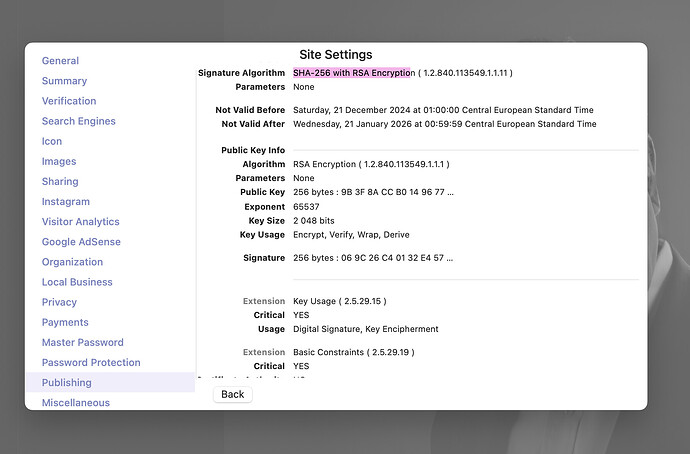Open Visitor Analytics section
Viewport: 690px width, 454px height.
pos(81,222)
